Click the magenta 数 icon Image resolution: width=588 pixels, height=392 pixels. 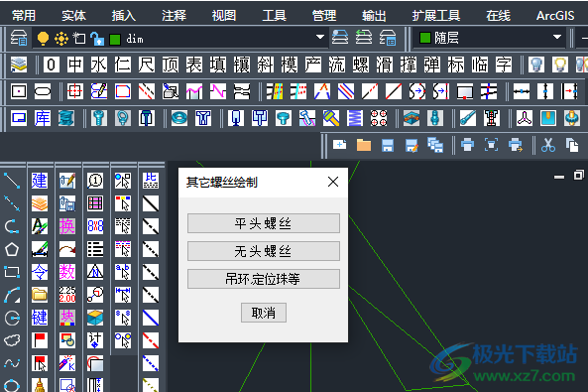point(67,272)
